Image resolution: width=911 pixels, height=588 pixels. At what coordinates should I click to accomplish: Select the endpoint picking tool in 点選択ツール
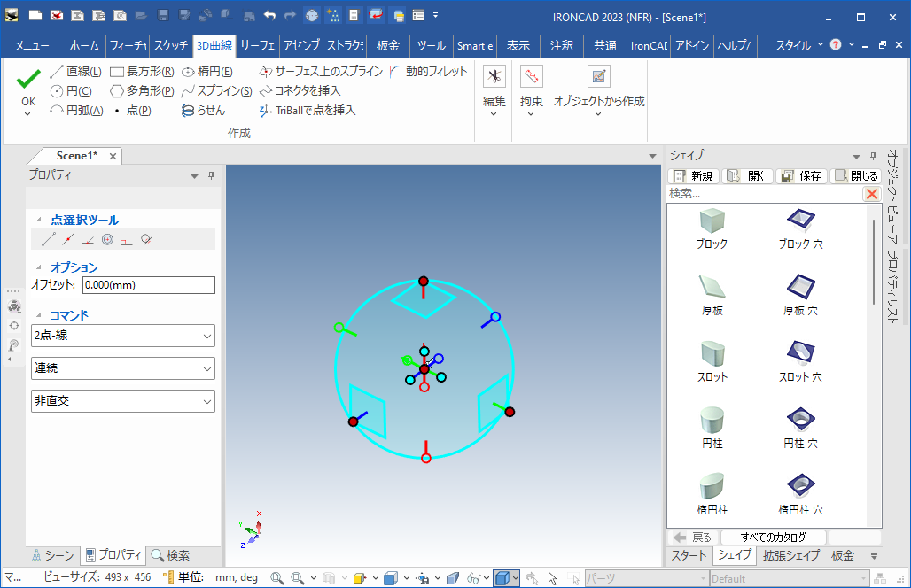(x=49, y=239)
